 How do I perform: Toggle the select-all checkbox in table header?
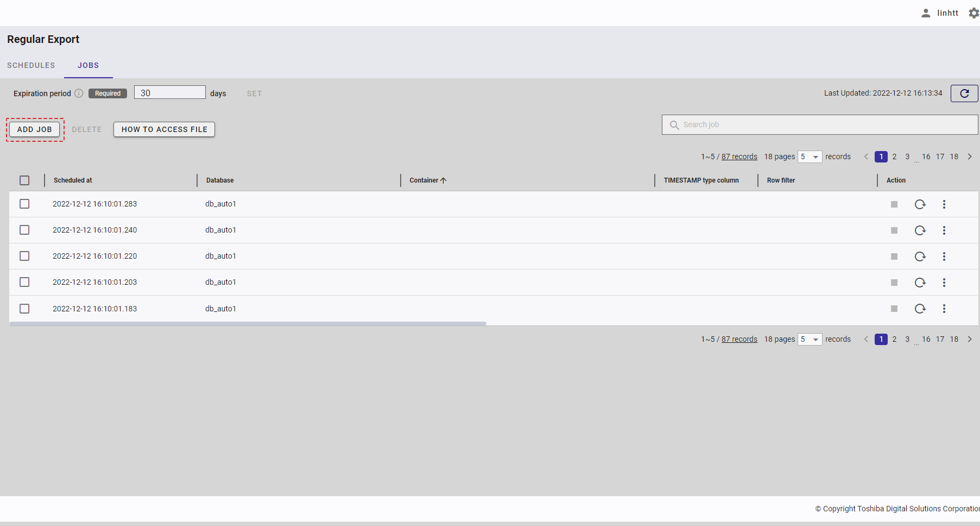24,180
